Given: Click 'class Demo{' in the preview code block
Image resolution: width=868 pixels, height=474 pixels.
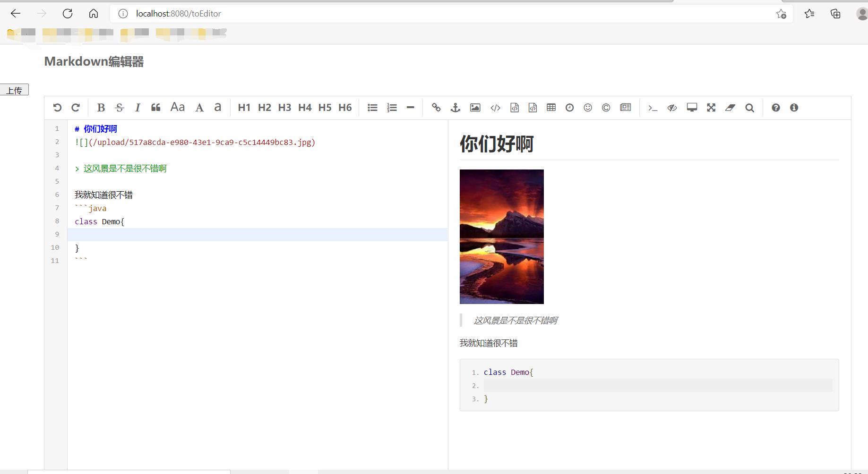Looking at the screenshot, I should [508, 372].
